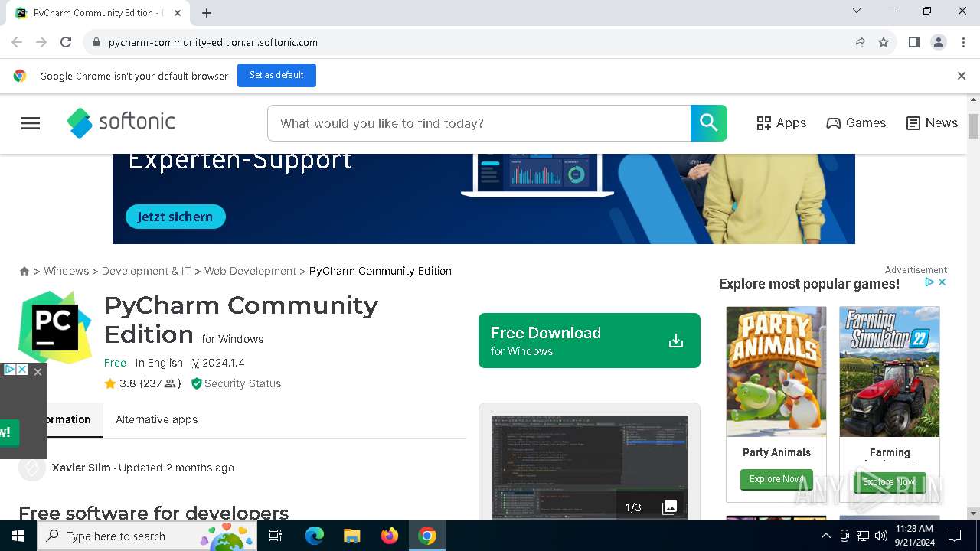Bookmark this tab with the star
Screen dimensions: 980x551
(884, 42)
